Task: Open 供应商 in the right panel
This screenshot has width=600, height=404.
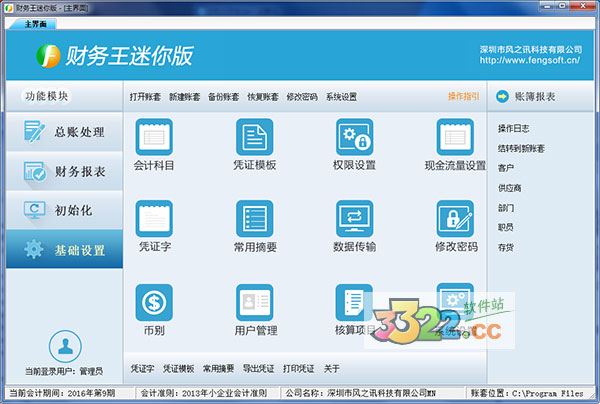Action: click(510, 188)
